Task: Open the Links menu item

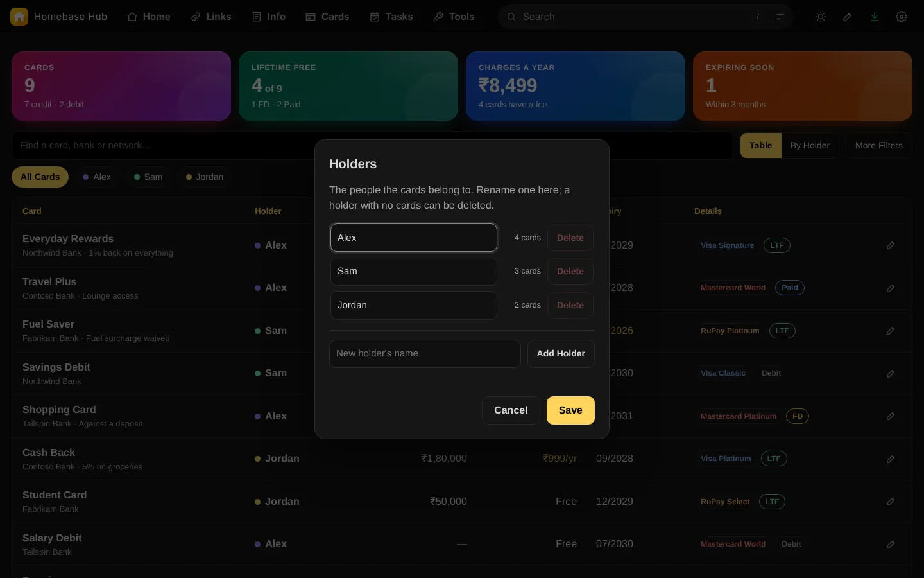Action: pos(211,17)
